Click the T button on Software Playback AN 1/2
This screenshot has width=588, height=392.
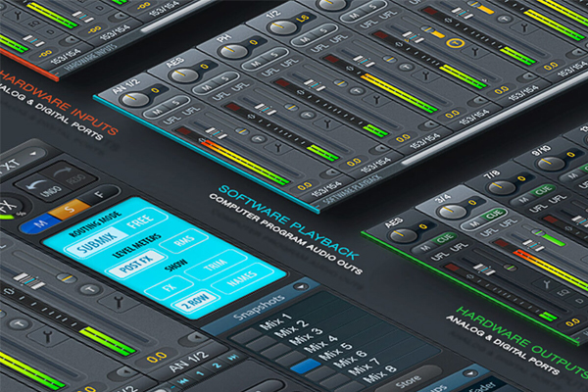[x=258, y=139]
